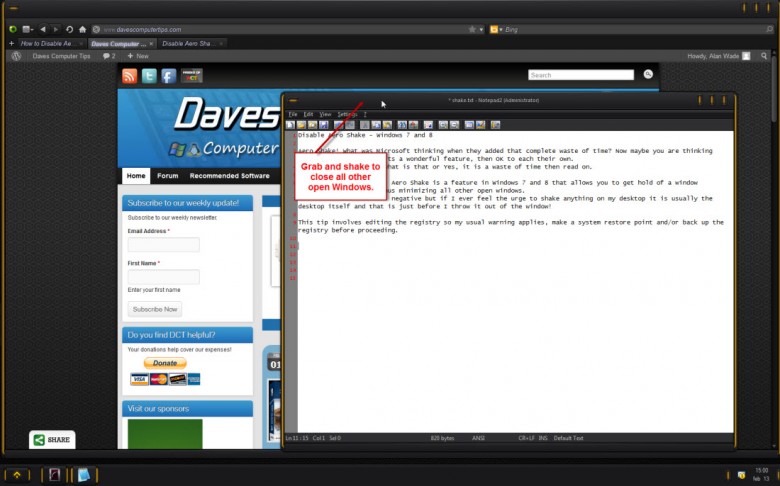Click the ANSI encoding status bar entry
Screen dimensions: 780x486
[x=479, y=438]
